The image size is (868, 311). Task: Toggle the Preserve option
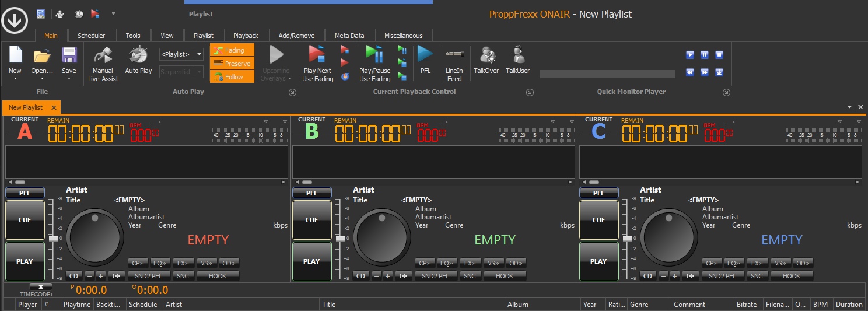point(232,64)
